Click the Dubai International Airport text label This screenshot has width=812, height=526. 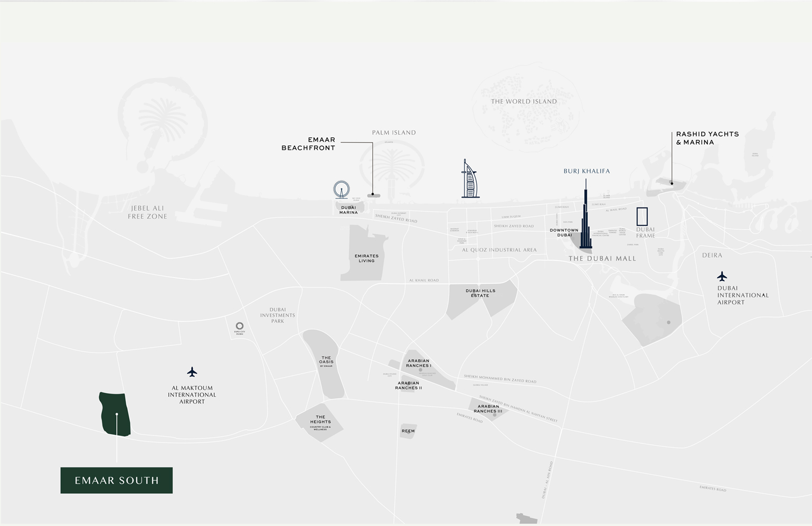pyautogui.click(x=743, y=295)
